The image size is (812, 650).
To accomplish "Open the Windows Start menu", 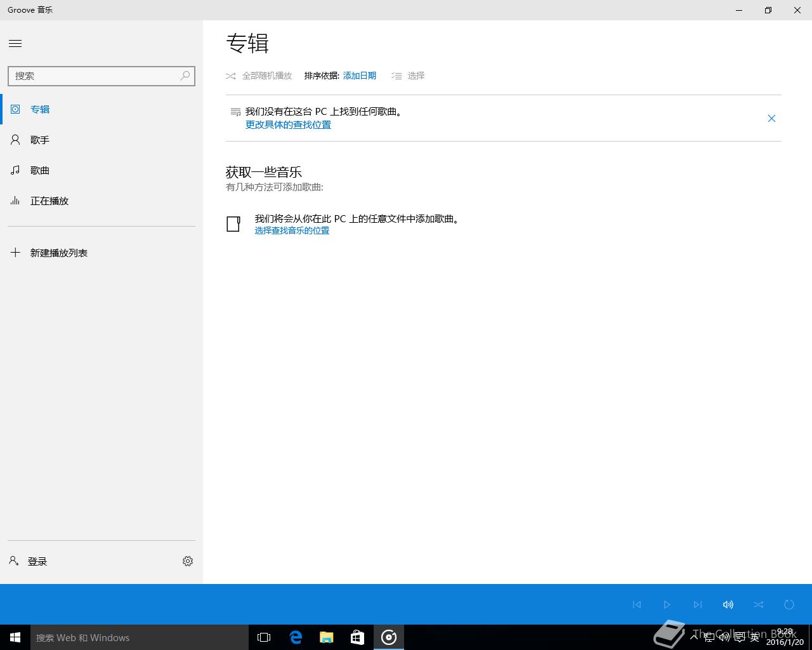I will 15,637.
